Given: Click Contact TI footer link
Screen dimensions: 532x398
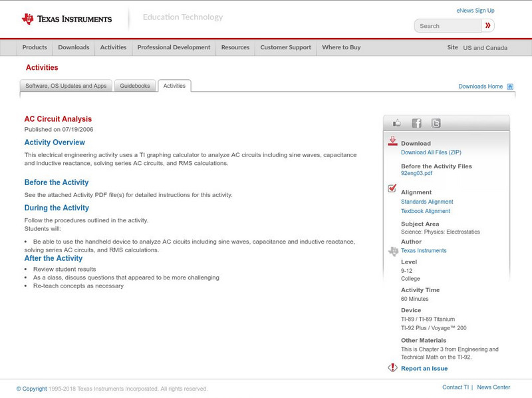Looking at the screenshot, I should (x=456, y=387).
